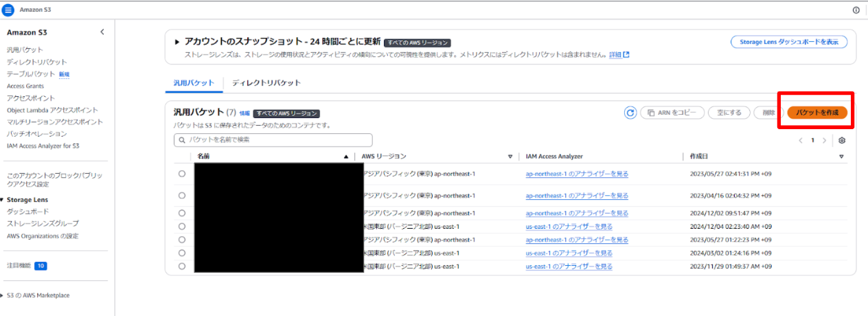Open ディレクトリバケット in the sidebar
The image size is (868, 316).
click(x=37, y=62)
